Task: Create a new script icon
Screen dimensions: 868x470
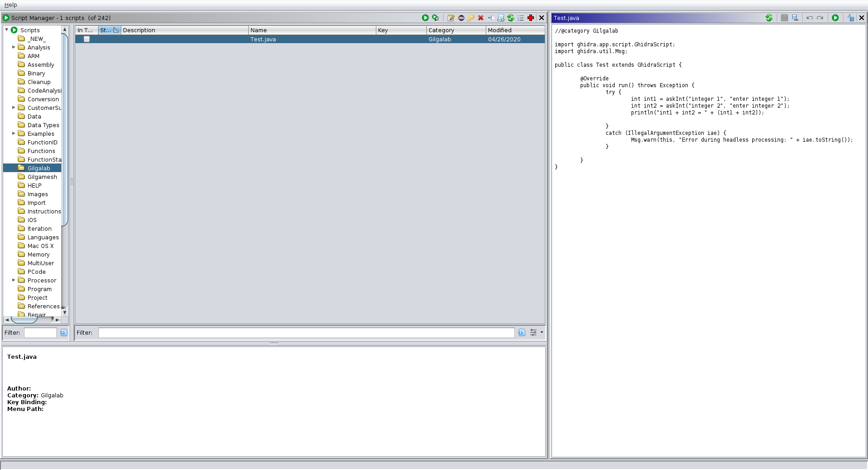Action: point(501,18)
